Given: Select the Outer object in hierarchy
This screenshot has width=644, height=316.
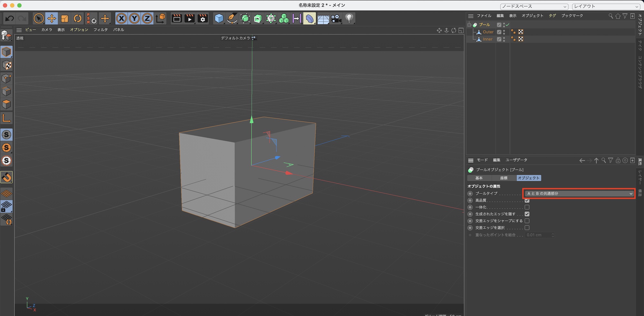Looking at the screenshot, I should pos(488,32).
